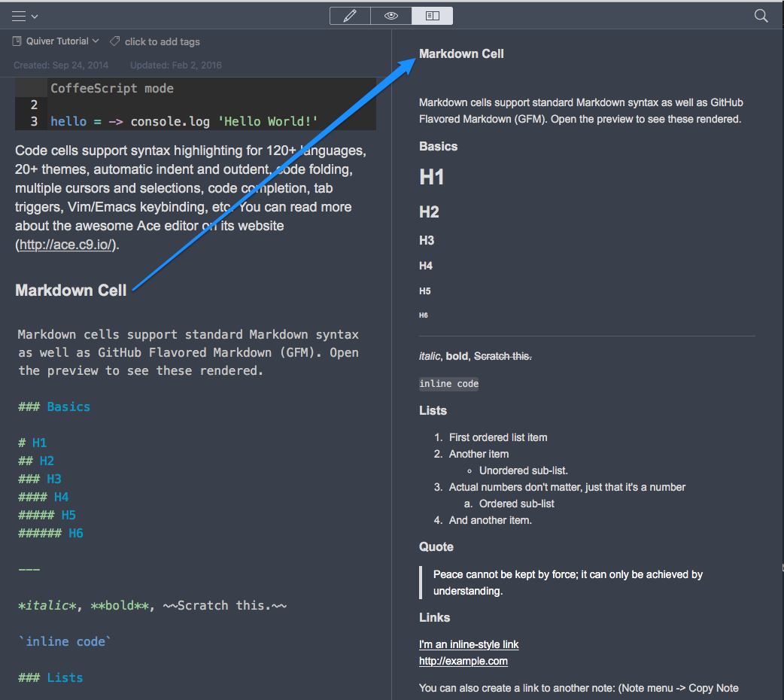Click the rendered "Quote" heading
Image resolution: width=784 pixels, height=700 pixels.
pos(436,547)
